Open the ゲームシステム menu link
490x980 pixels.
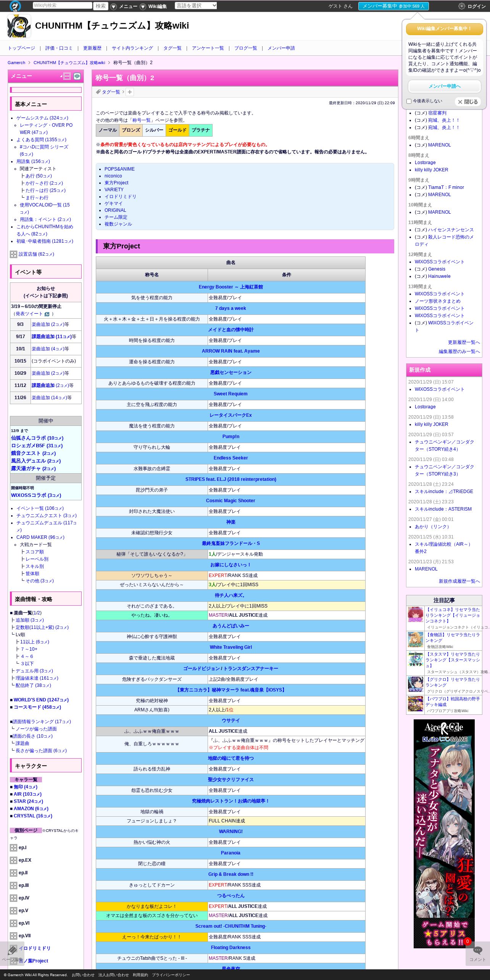(42, 118)
